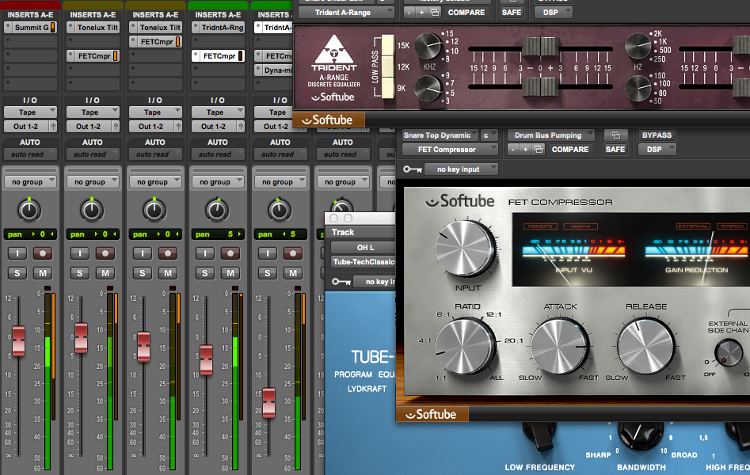This screenshot has width=750, height=475.
Task: Click upper KHZ frequency knob on Trident
Action: coord(428,46)
